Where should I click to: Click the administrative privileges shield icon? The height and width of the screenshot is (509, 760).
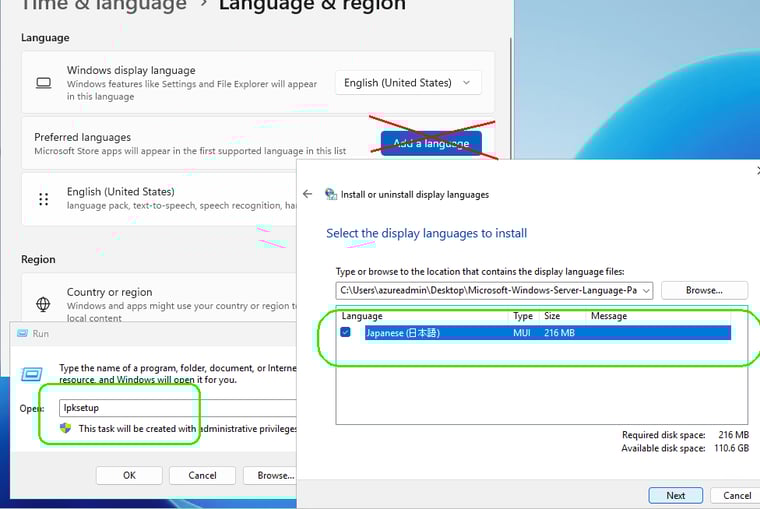65,428
